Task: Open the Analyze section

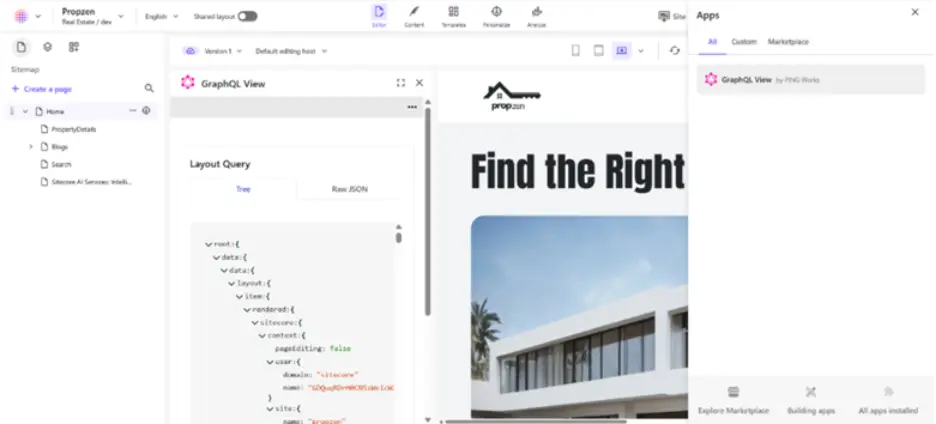Action: [536, 16]
